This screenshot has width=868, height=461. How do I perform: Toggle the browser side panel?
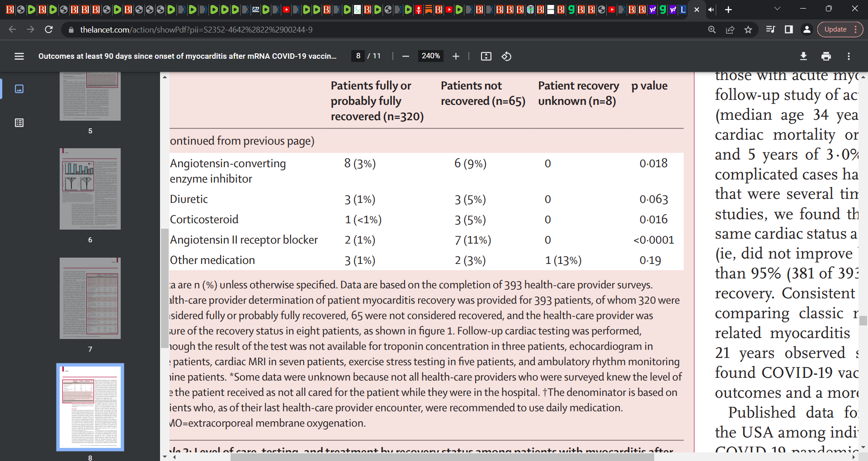[x=789, y=29]
